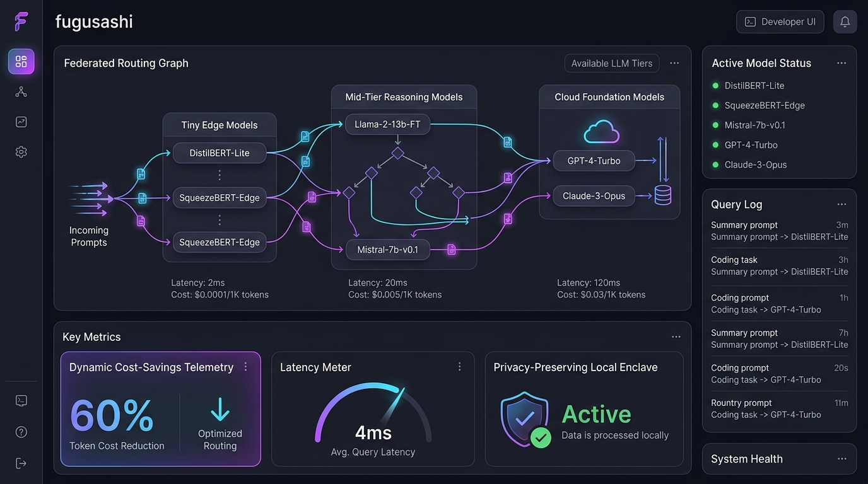This screenshot has width=868, height=484.
Task: Click the green status dot beside DistilBERT-Lite
Action: pos(715,86)
